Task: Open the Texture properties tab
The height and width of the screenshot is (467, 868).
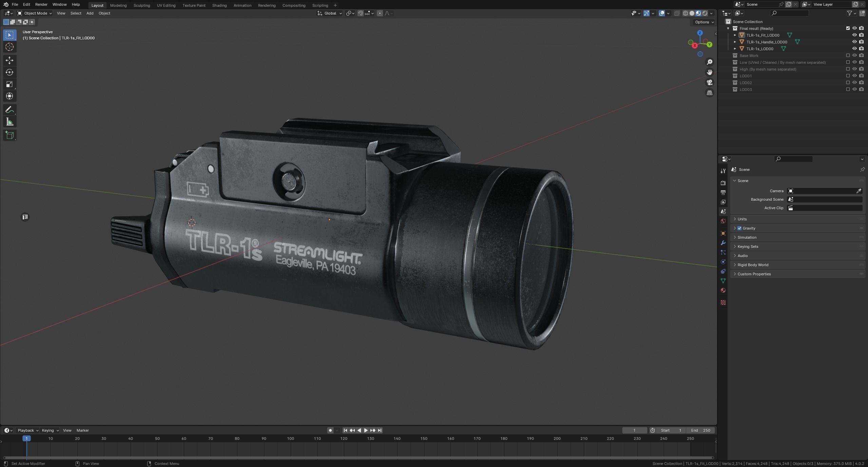Action: pyautogui.click(x=723, y=303)
